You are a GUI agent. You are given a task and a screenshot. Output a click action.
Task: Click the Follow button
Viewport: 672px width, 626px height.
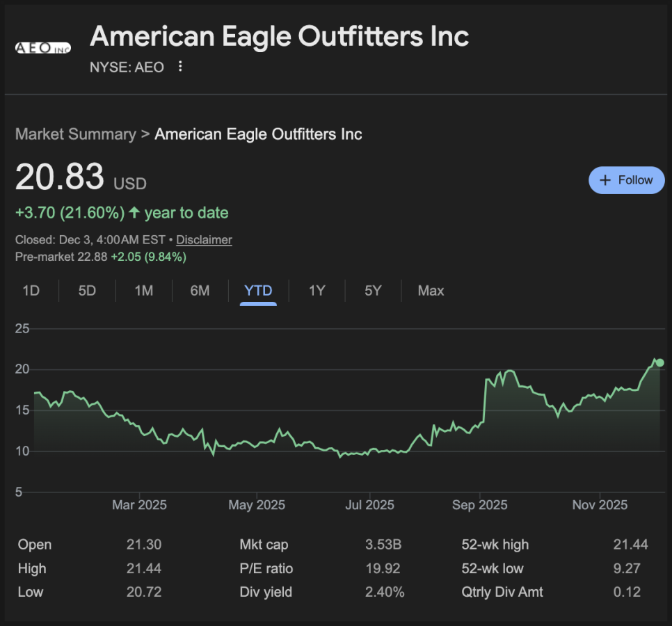(626, 180)
